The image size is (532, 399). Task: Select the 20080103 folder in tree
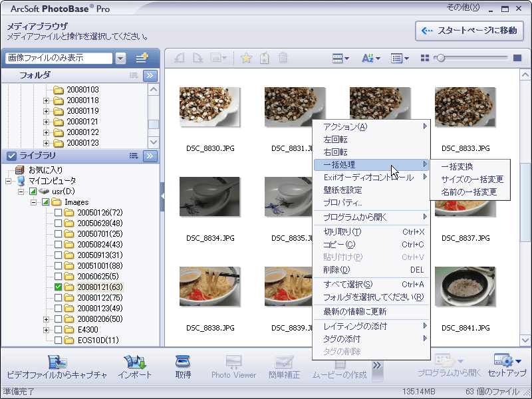click(x=82, y=90)
